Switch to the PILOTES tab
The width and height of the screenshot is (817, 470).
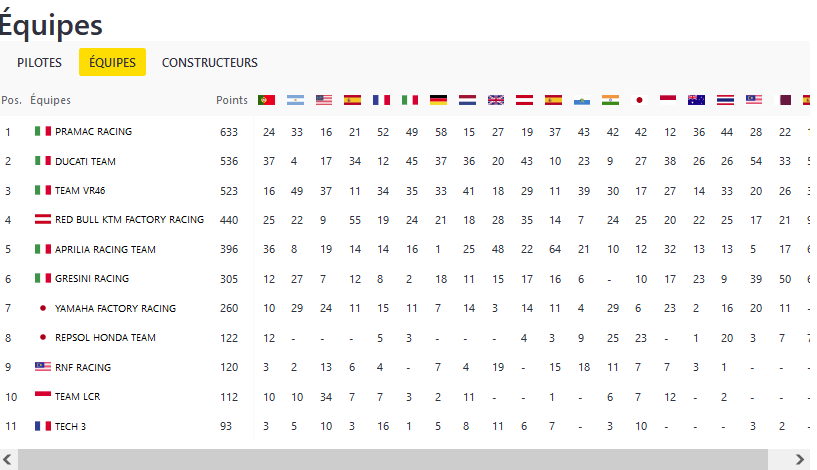point(40,62)
